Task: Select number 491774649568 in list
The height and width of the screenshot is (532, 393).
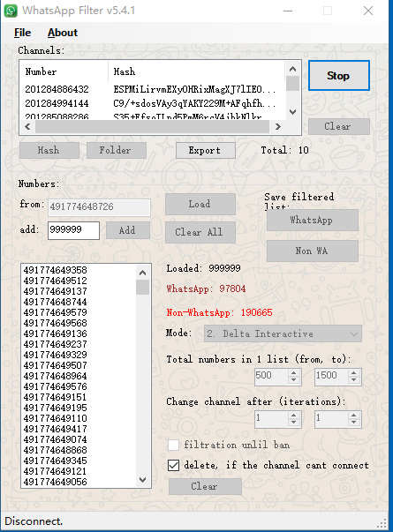Action: point(55,323)
